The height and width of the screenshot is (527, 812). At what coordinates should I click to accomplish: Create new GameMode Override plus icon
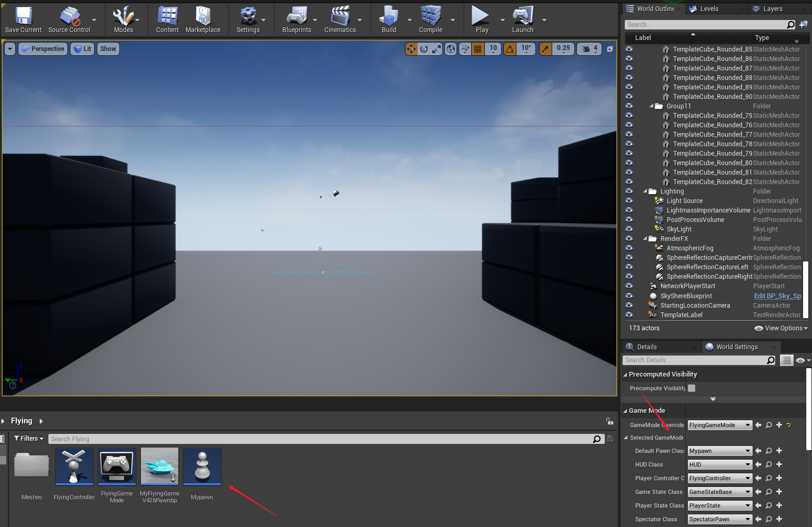point(779,425)
